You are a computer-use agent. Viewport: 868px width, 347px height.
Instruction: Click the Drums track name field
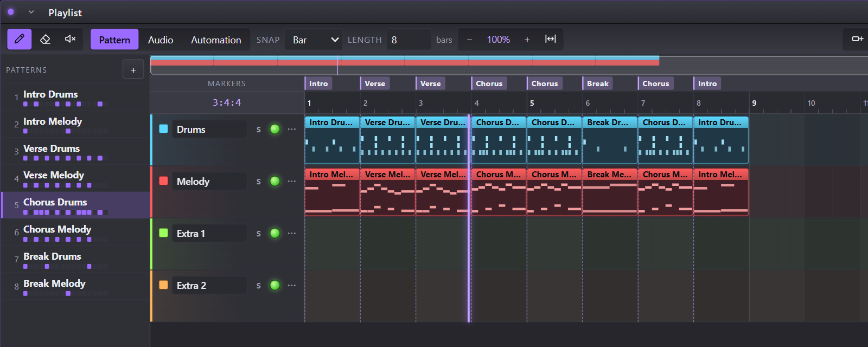tap(209, 129)
